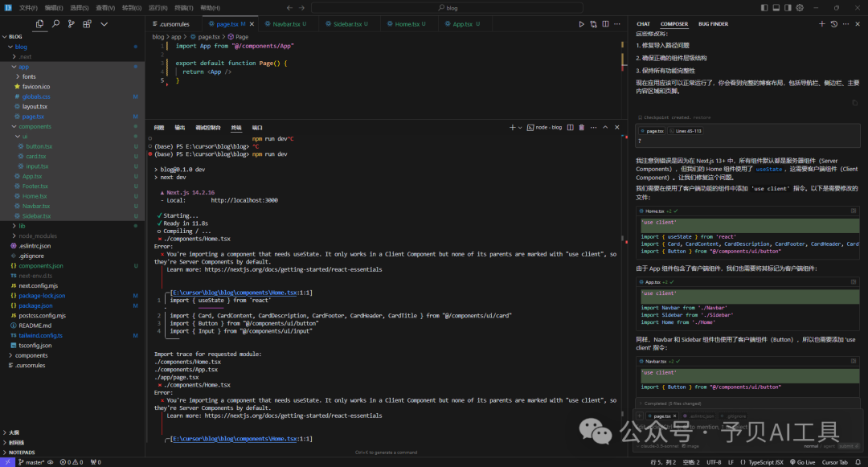Viewport: 868px width, 467px height.
Task: Open the 问题 panel tab
Action: coord(159,128)
